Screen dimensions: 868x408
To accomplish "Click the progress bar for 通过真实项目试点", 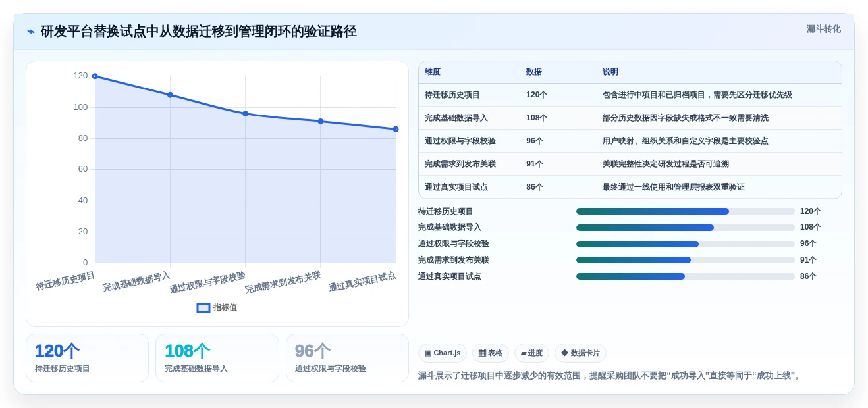I will [x=686, y=276].
